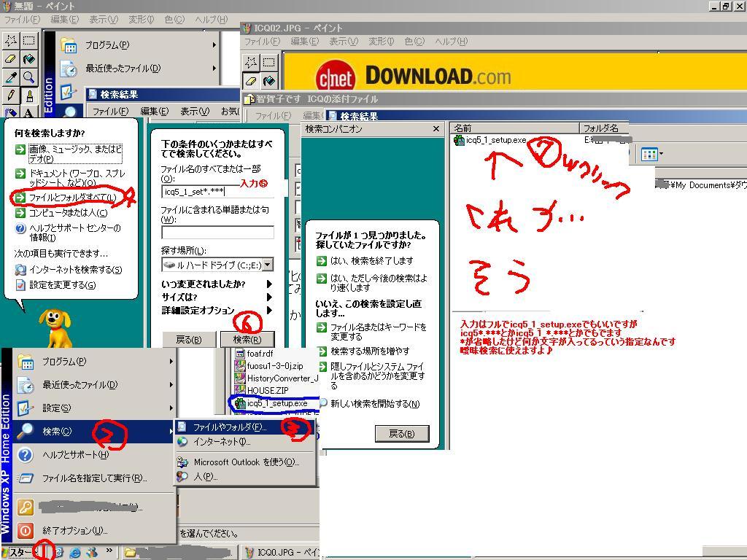747x560 pixels.
Task: Expand サイズは? options
Action: 269,297
